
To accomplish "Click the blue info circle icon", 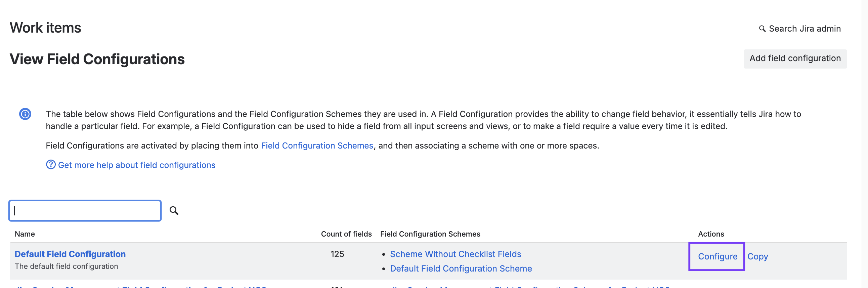I will tap(25, 114).
